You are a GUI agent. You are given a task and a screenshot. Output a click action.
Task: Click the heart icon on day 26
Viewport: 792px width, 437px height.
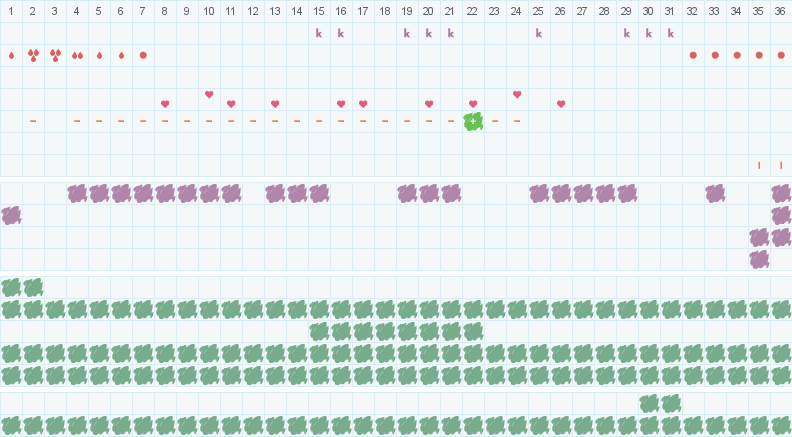[x=561, y=104]
